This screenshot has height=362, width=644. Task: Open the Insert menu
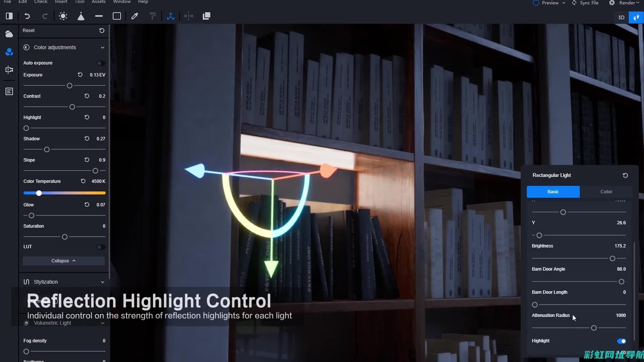pyautogui.click(x=61, y=2)
